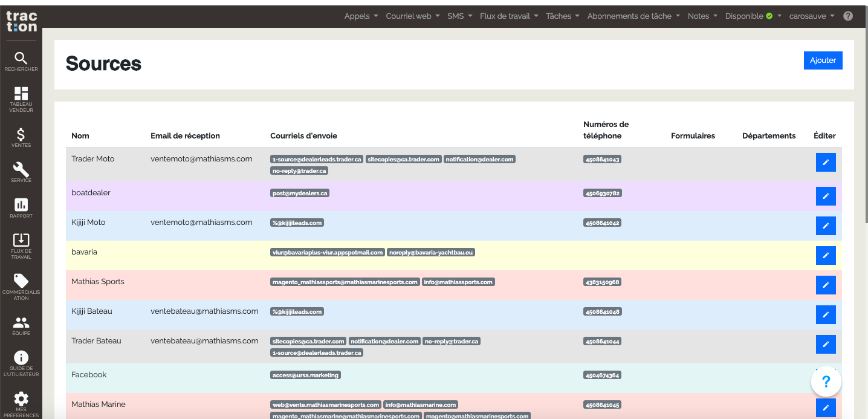Screen dimensions: 868x419
Task: Click the access@ursa.marketing tag
Action: pos(305,375)
